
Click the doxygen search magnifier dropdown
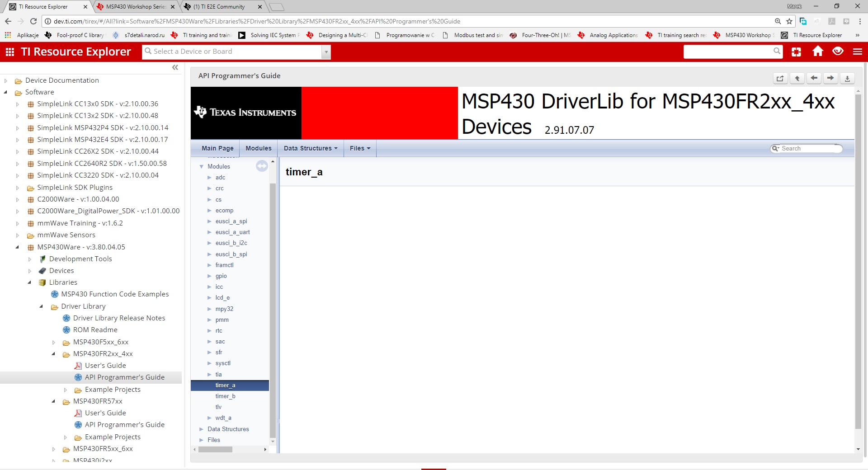776,148
